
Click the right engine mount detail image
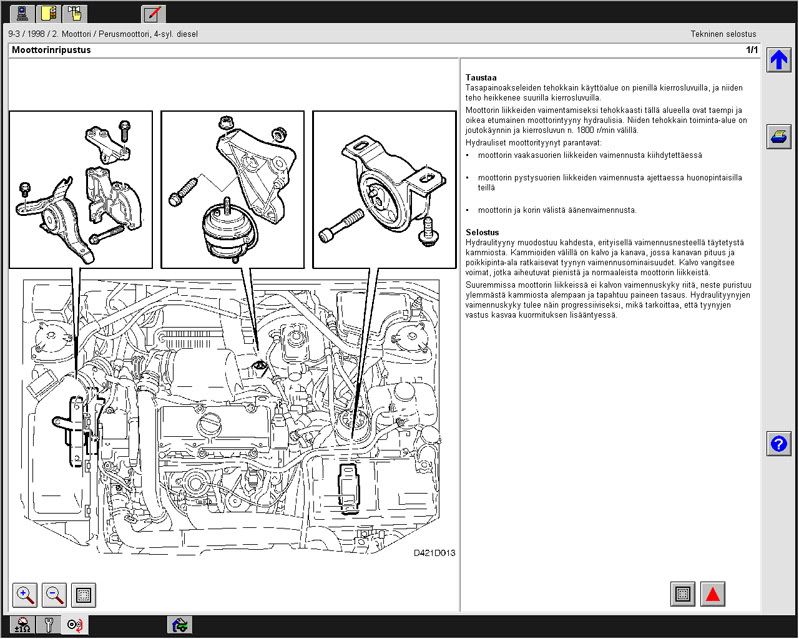pyautogui.click(x=385, y=189)
